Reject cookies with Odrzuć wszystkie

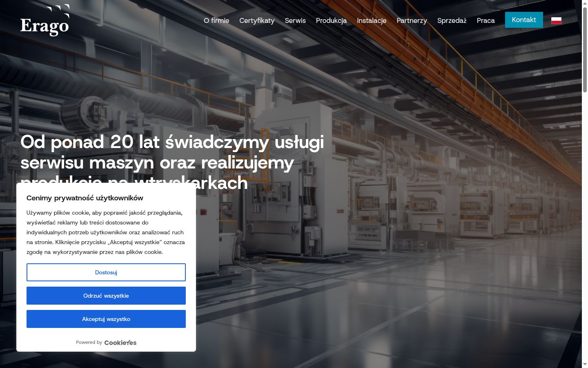click(106, 296)
